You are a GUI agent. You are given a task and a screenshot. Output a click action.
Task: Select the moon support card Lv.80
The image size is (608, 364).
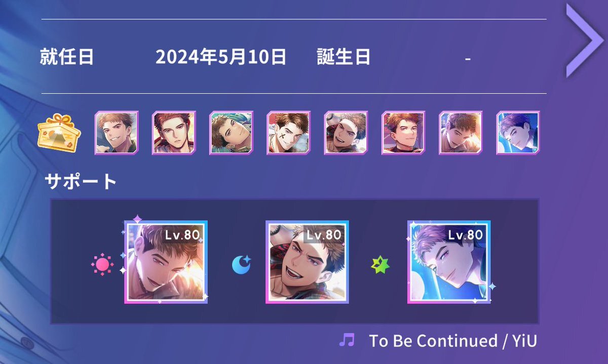(307, 262)
